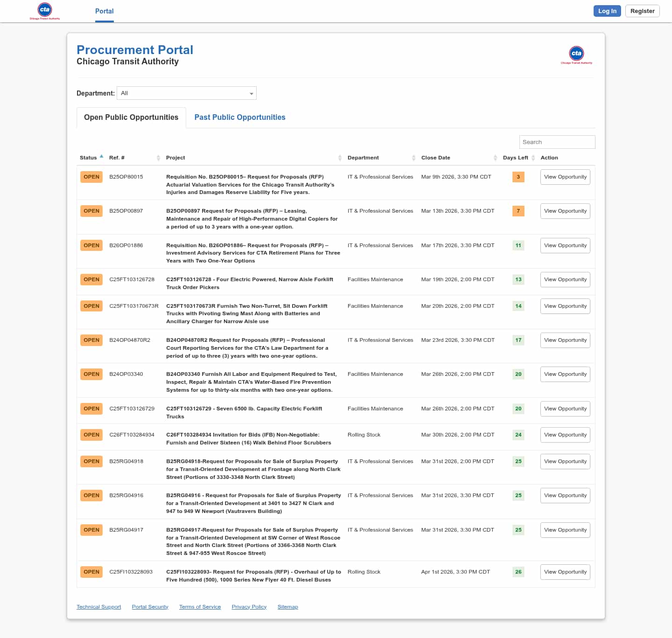
Task: Select the Portal navigation tab
Action: pyautogui.click(x=105, y=11)
